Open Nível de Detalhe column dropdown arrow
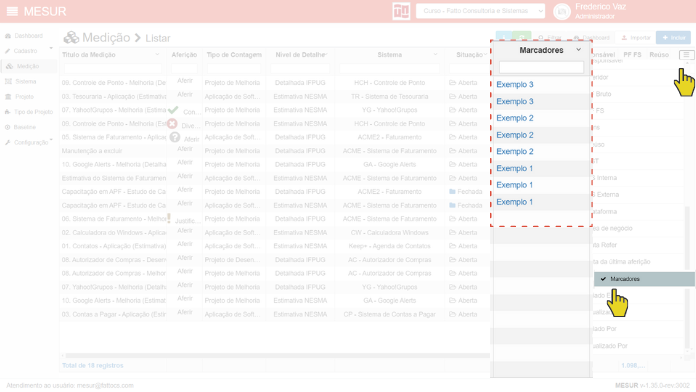 click(x=327, y=55)
